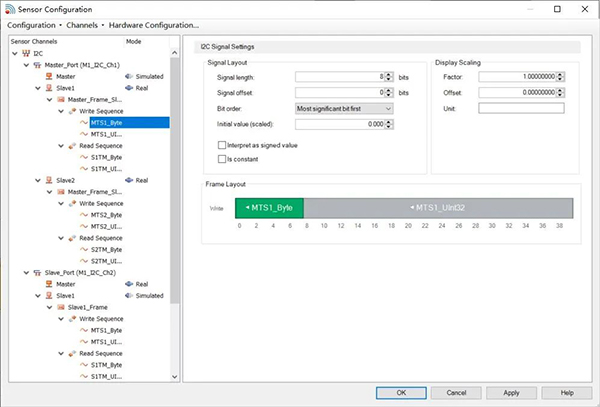Select the Master device icon under Master_Port
This screenshot has width=600, height=407.
pos(49,77)
